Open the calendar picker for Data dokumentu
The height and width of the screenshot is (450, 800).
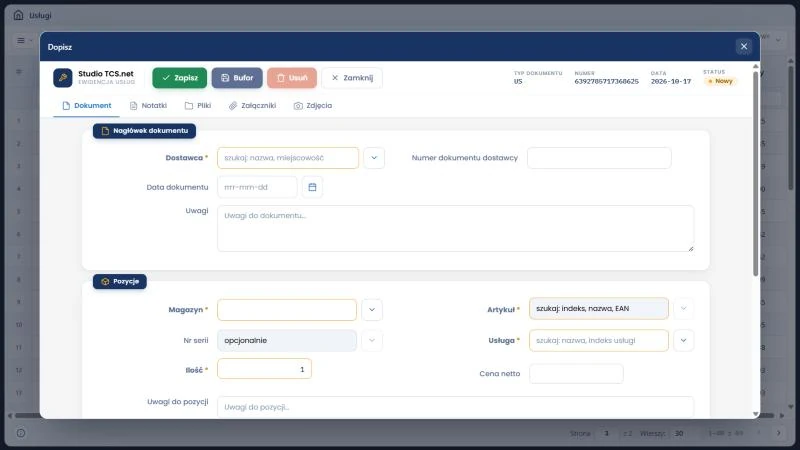tap(312, 187)
